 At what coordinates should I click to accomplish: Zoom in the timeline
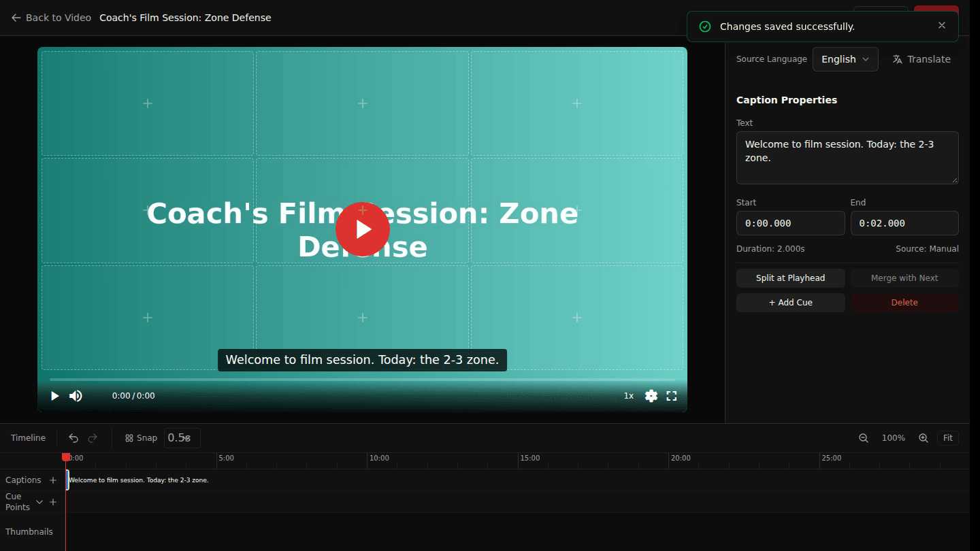pos(924,438)
